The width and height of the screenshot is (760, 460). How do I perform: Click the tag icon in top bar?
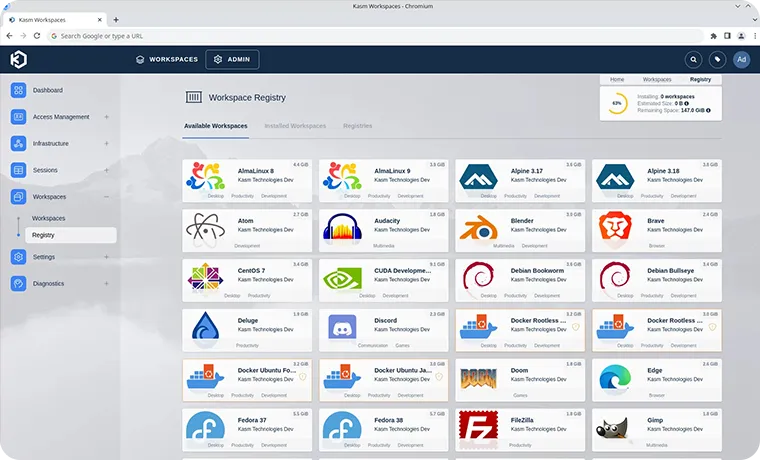click(x=717, y=60)
